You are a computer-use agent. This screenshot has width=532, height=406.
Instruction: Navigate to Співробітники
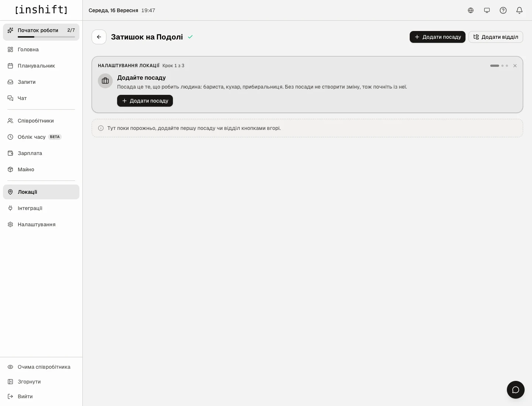41,121
